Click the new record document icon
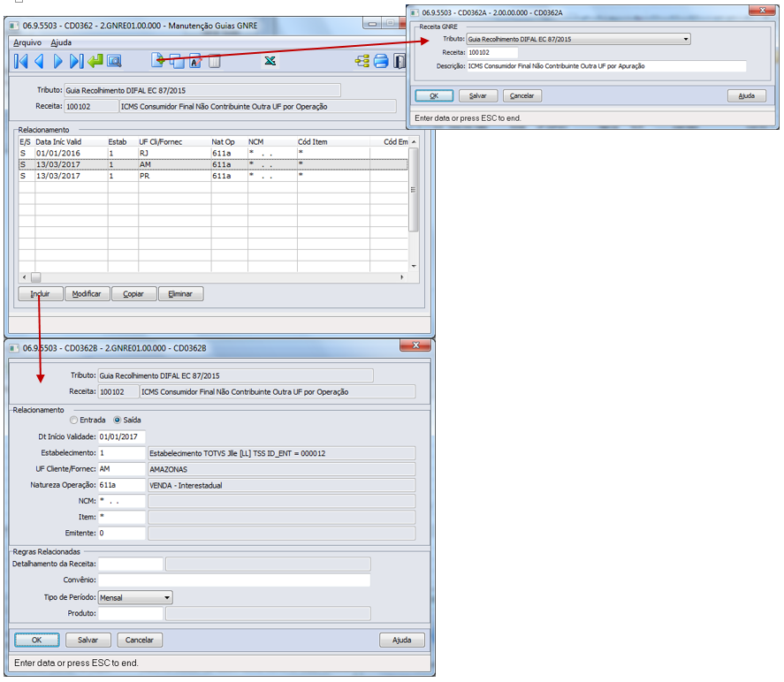The width and height of the screenshot is (784, 682). click(x=157, y=60)
